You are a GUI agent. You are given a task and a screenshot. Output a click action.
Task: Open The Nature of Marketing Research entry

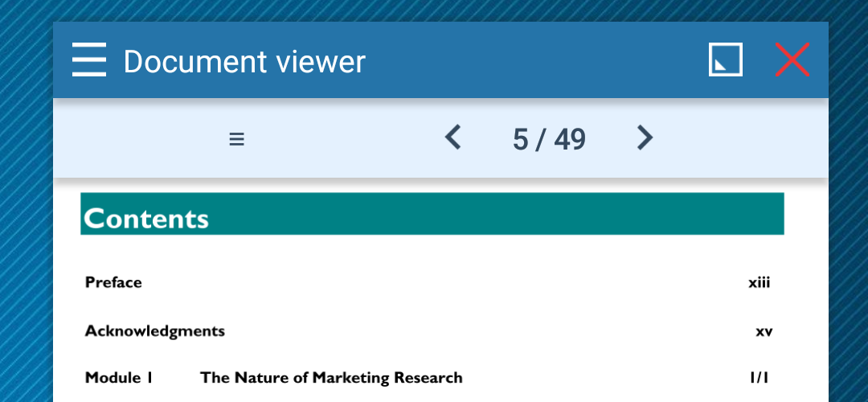point(331,378)
